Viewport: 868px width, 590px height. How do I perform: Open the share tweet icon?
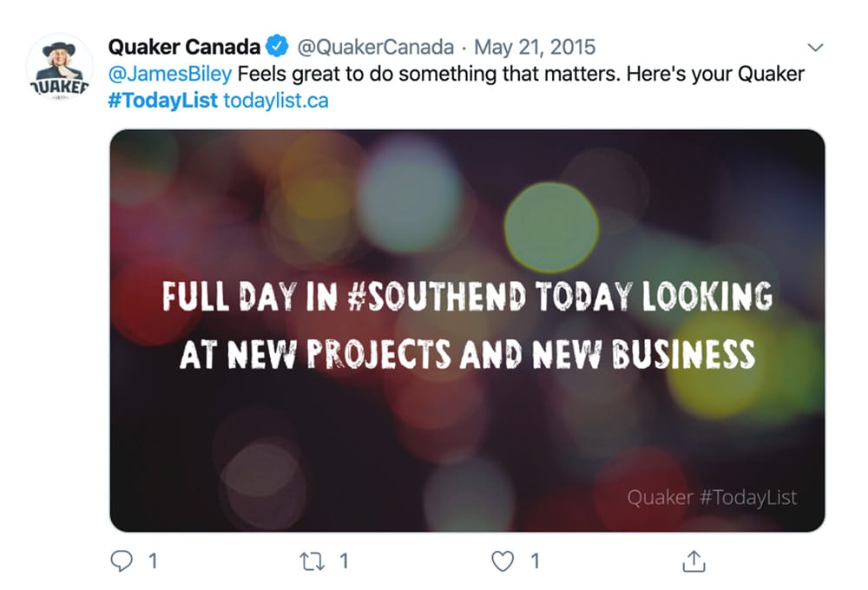[693, 561]
